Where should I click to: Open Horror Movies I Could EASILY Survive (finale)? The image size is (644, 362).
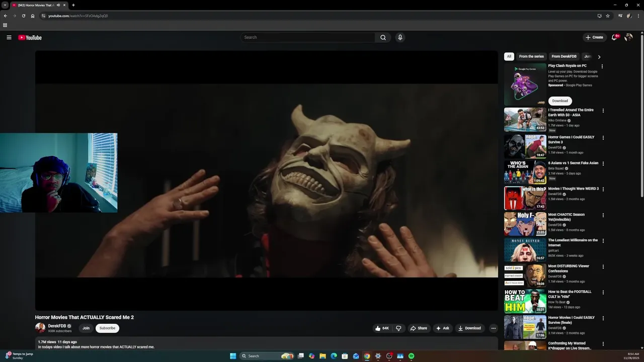click(571, 320)
